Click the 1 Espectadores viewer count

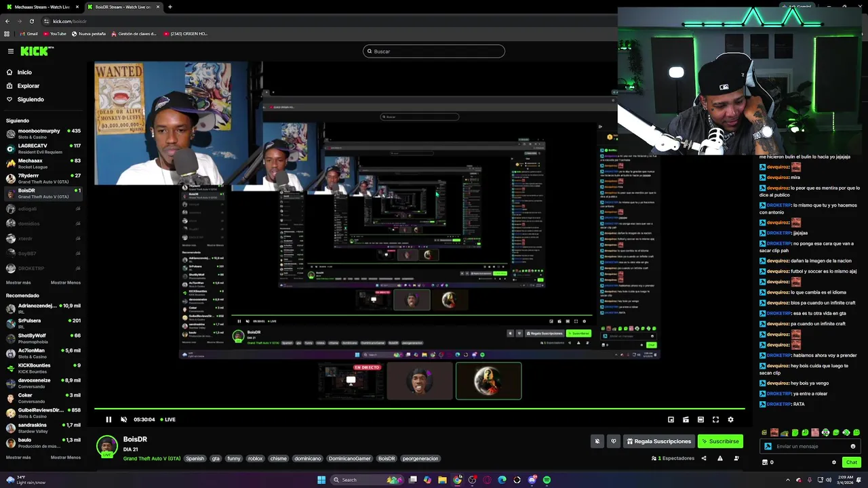(673, 458)
